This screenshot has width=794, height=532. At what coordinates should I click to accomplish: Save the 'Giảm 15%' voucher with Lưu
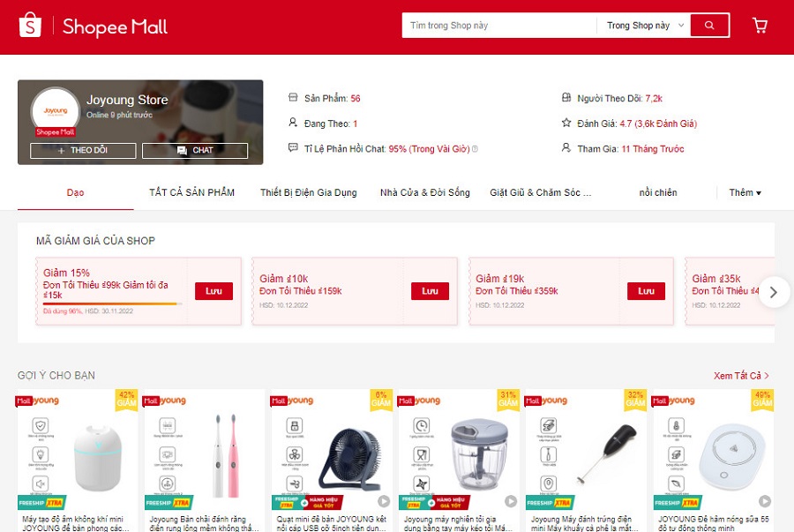point(213,291)
